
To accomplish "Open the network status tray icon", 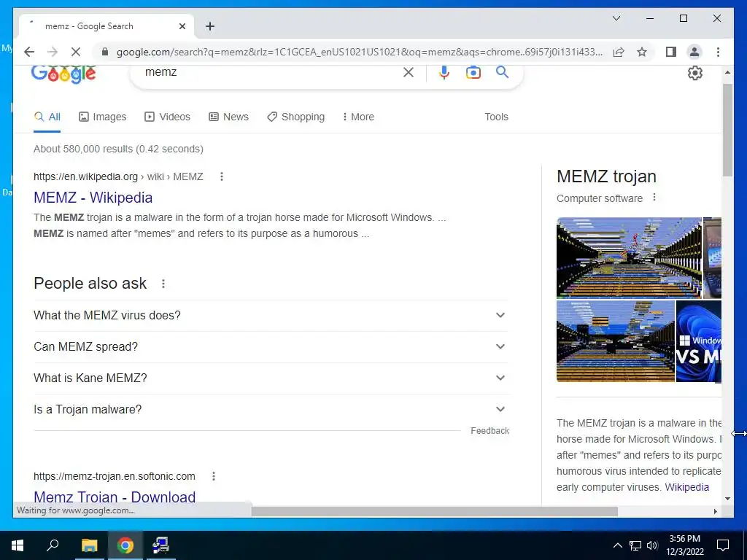I will (635, 545).
